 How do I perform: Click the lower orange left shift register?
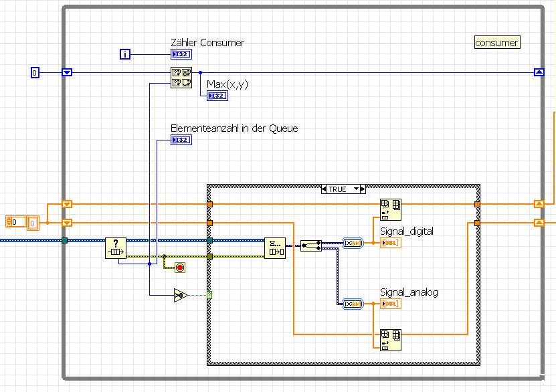pyautogui.click(x=67, y=223)
